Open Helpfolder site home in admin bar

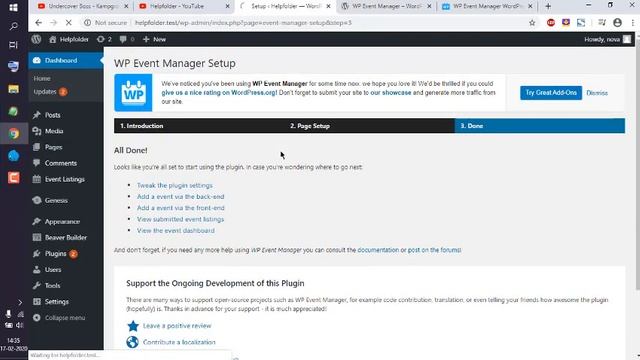click(69, 39)
